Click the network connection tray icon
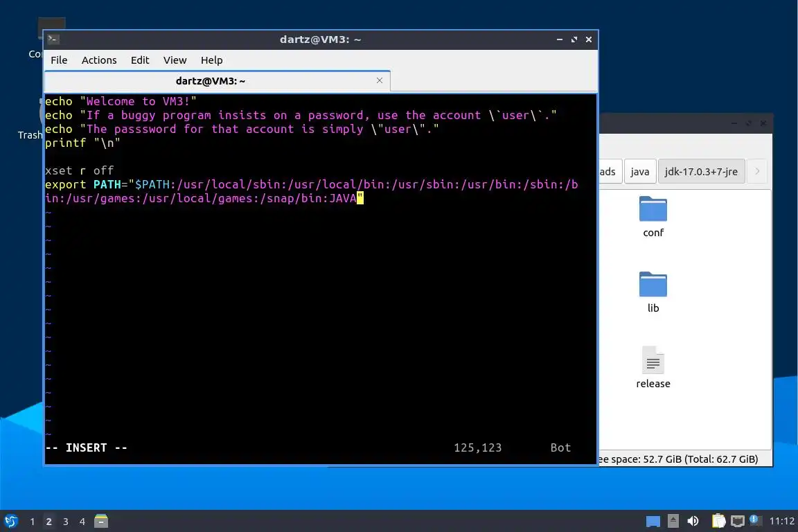798x532 pixels. tap(738, 522)
